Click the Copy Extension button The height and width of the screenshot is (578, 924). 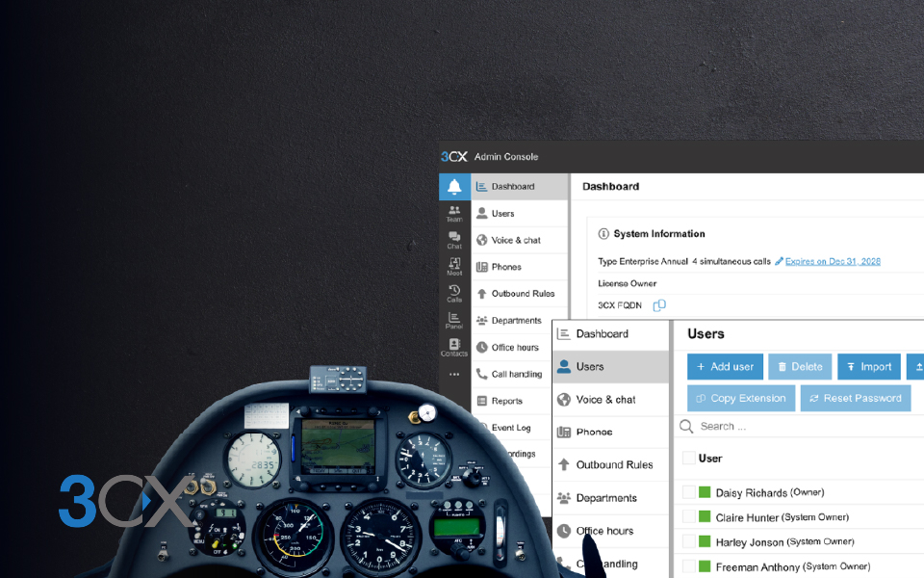pyautogui.click(x=741, y=398)
